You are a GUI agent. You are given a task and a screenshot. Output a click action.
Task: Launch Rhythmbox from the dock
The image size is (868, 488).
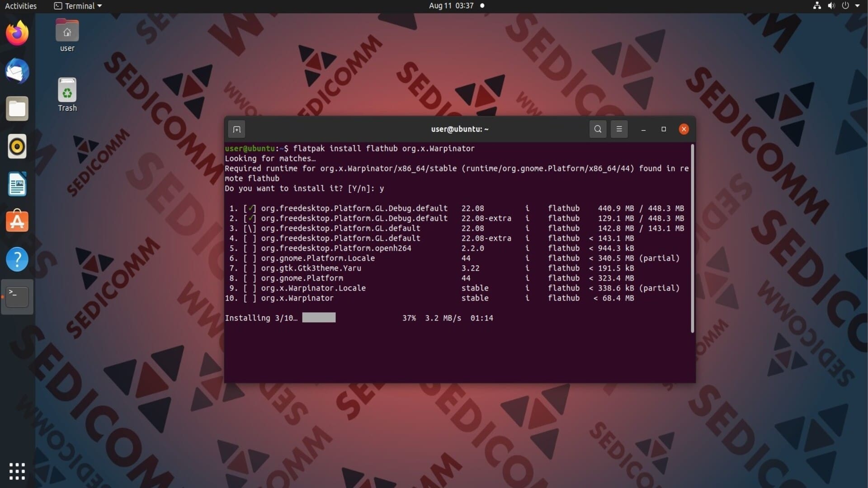(17, 146)
